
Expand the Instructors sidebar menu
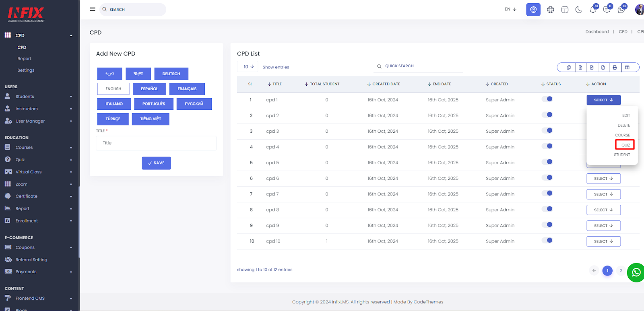(x=39, y=109)
